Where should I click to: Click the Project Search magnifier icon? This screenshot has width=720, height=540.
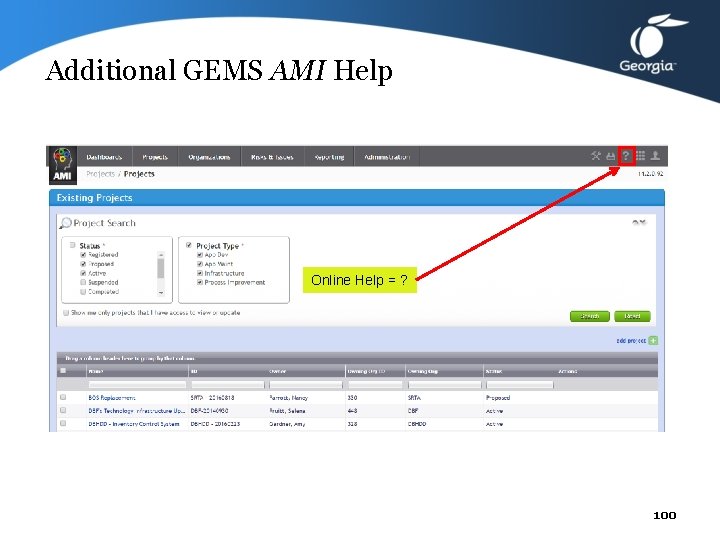65,223
